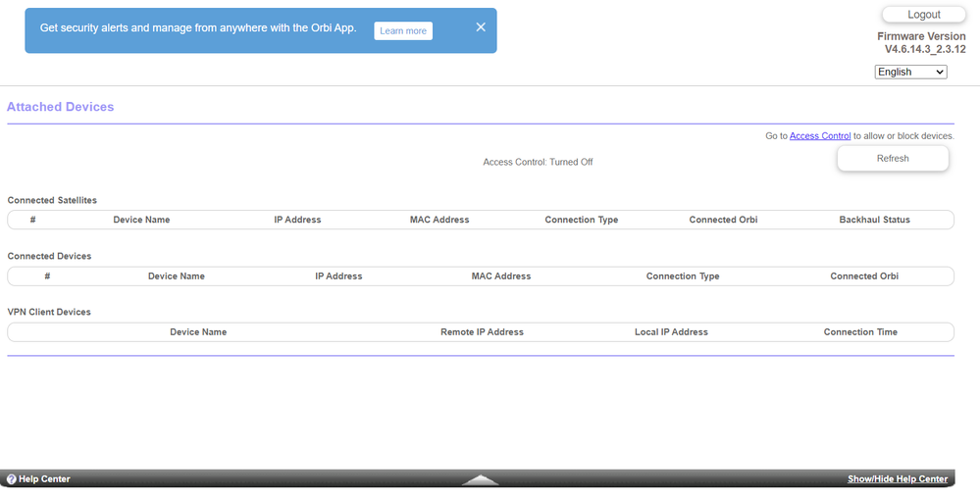Click IP Address header under Connected Devices
The width and height of the screenshot is (980, 499).
click(338, 276)
